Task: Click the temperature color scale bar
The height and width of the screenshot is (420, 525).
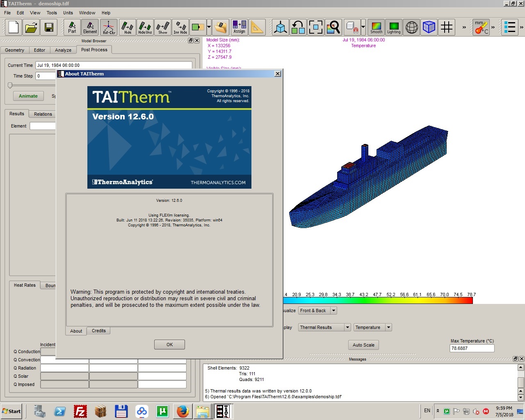Action: pyautogui.click(x=378, y=300)
